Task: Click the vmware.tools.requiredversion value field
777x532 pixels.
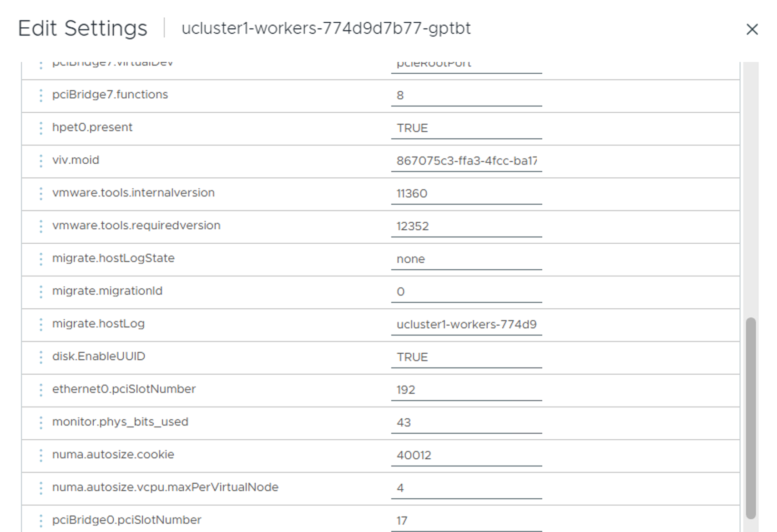Action: 466,226
